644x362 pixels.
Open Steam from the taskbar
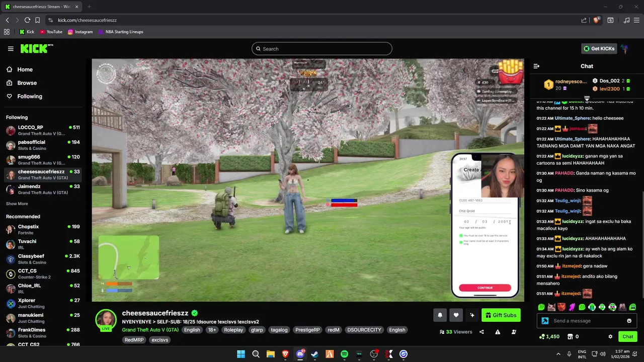314,354
